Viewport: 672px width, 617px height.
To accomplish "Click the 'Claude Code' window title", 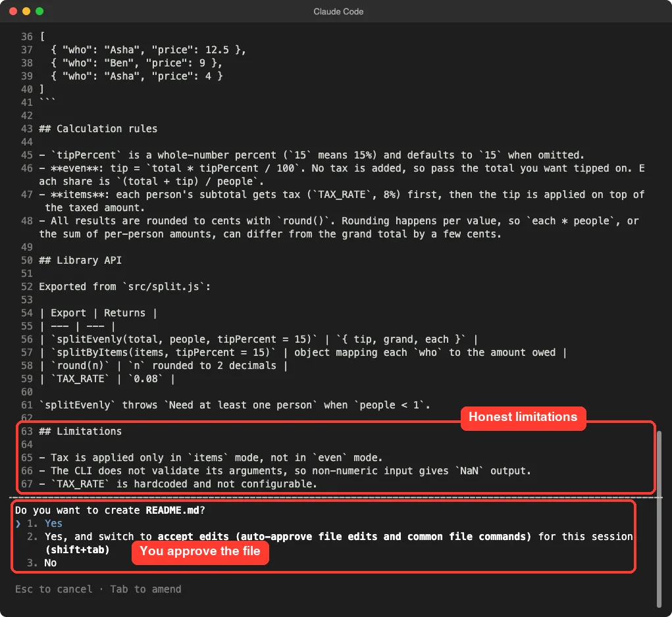I will (x=338, y=12).
